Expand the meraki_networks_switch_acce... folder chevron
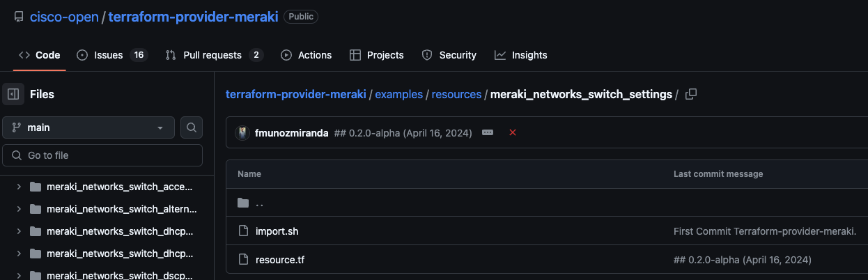This screenshot has width=868, height=280. 19,187
